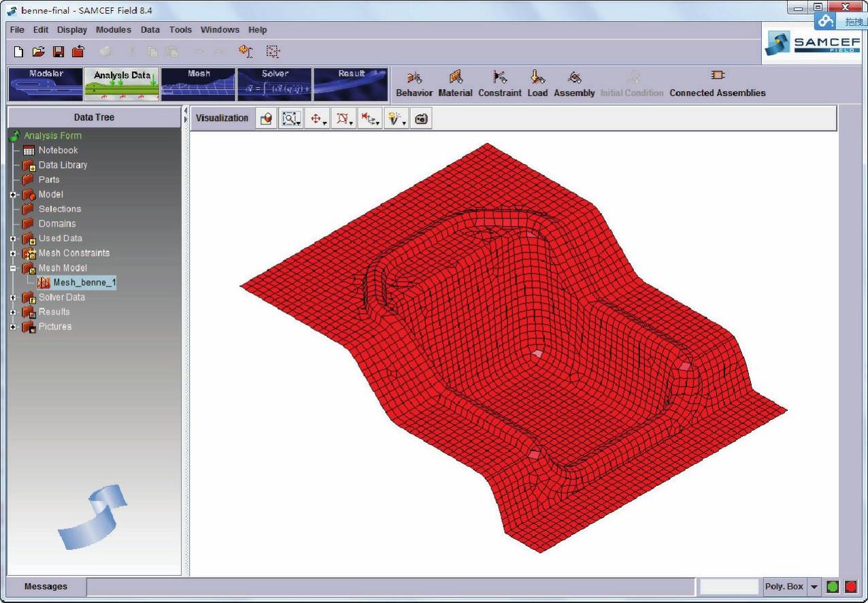Viewport: 868px width, 603px height.
Task: Click the red status indicator button
Action: (850, 587)
